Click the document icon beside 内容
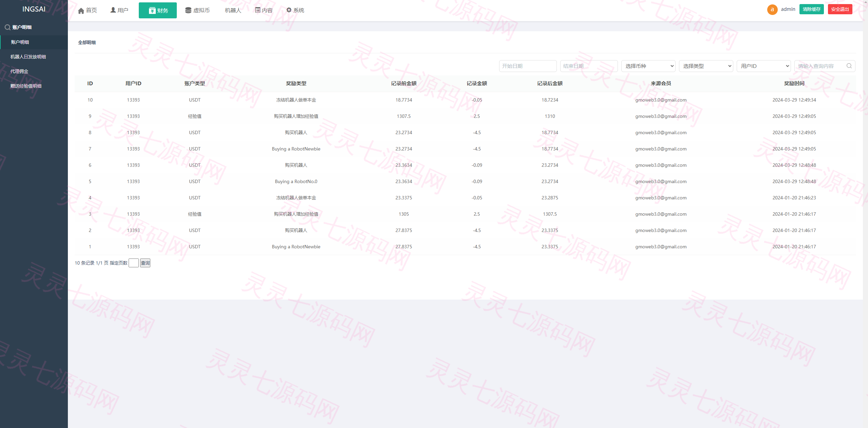Screen dimensions: 868x428 click(x=258, y=10)
